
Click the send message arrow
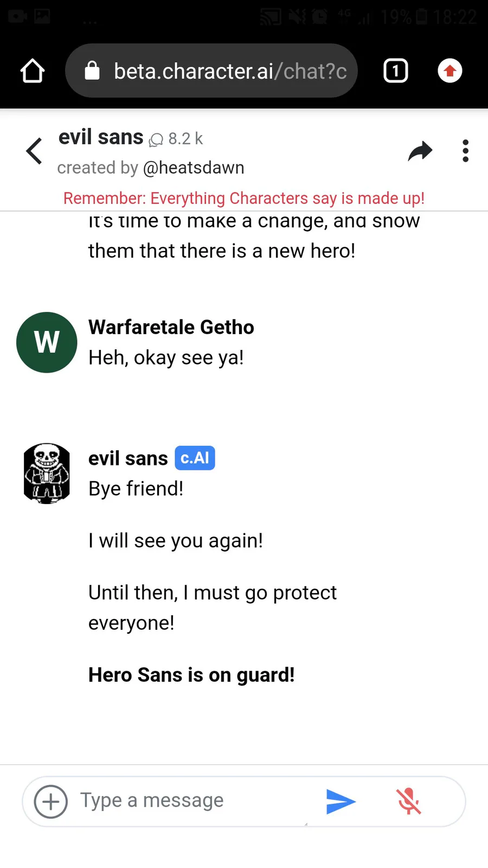341,801
